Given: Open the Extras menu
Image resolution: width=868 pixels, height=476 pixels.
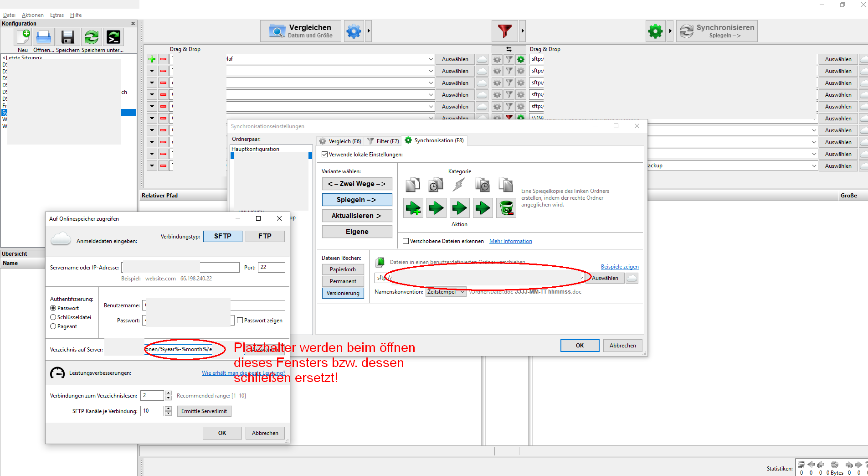Looking at the screenshot, I should point(57,15).
